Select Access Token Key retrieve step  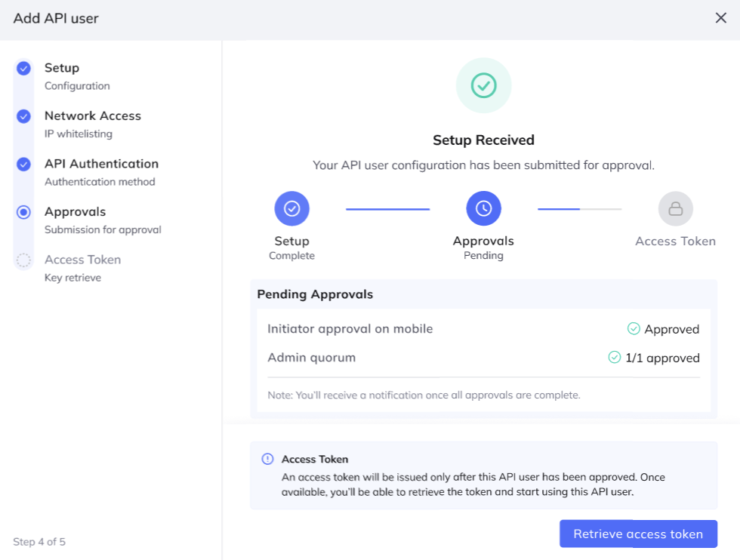tap(82, 269)
